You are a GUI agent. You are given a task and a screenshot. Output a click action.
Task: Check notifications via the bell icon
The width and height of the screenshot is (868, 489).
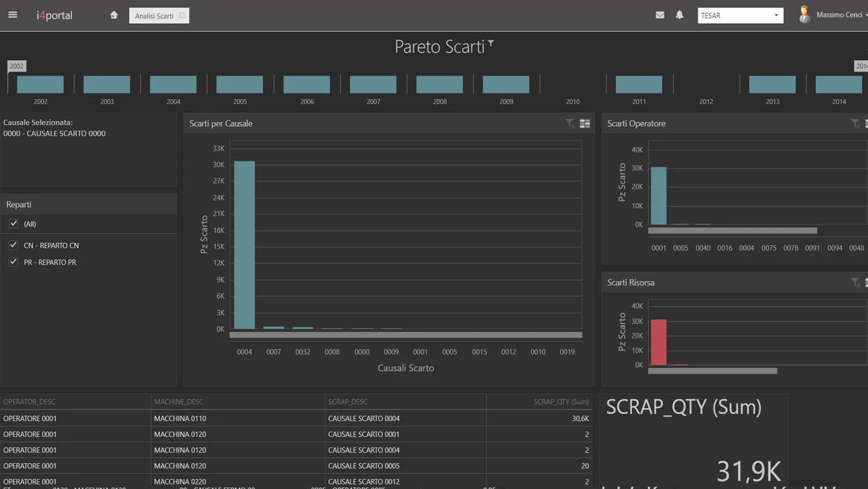click(x=679, y=14)
